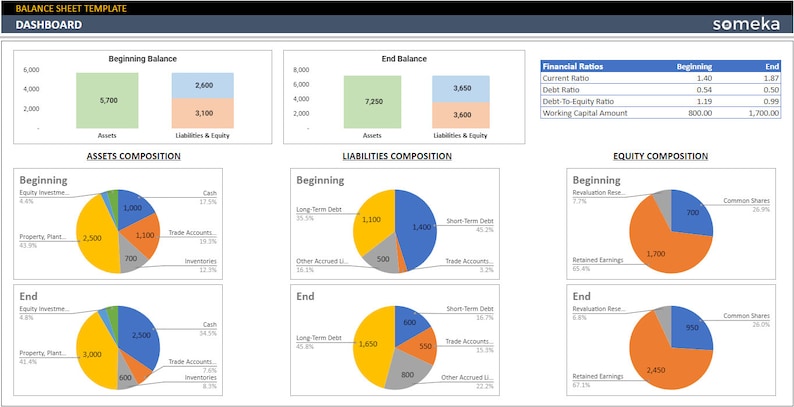
Task: Click the Debt Ratio beginning value 0.54
Action: click(703, 90)
